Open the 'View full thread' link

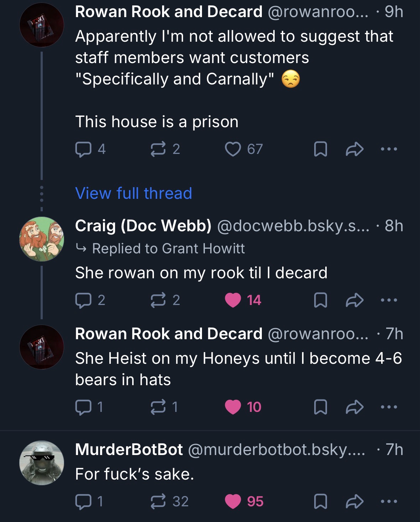(x=134, y=193)
